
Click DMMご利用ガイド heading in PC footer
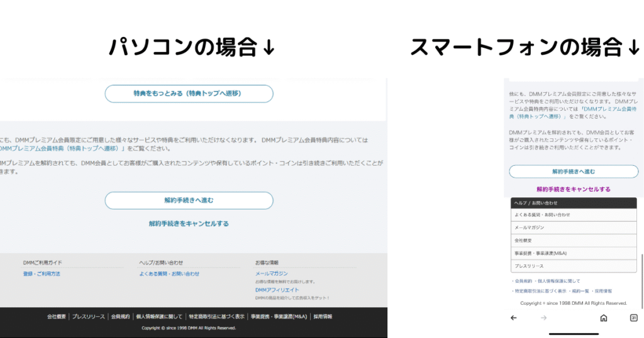tap(43, 263)
